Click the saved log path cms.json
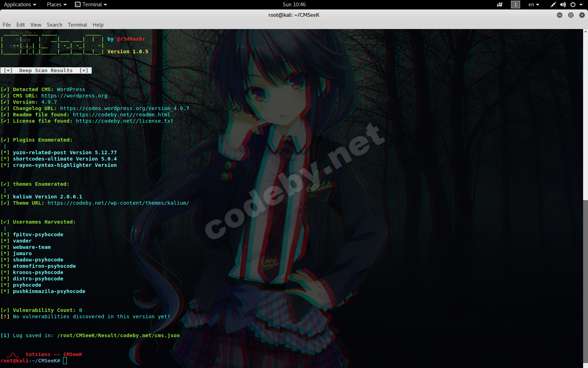Screen dimensions: 588x368 pyautogui.click(x=118, y=335)
